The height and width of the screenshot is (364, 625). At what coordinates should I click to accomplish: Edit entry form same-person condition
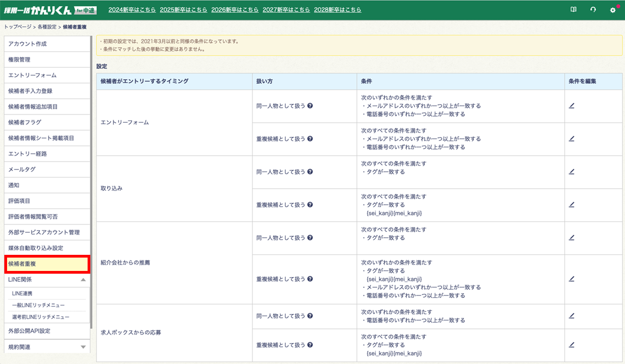[x=572, y=106]
